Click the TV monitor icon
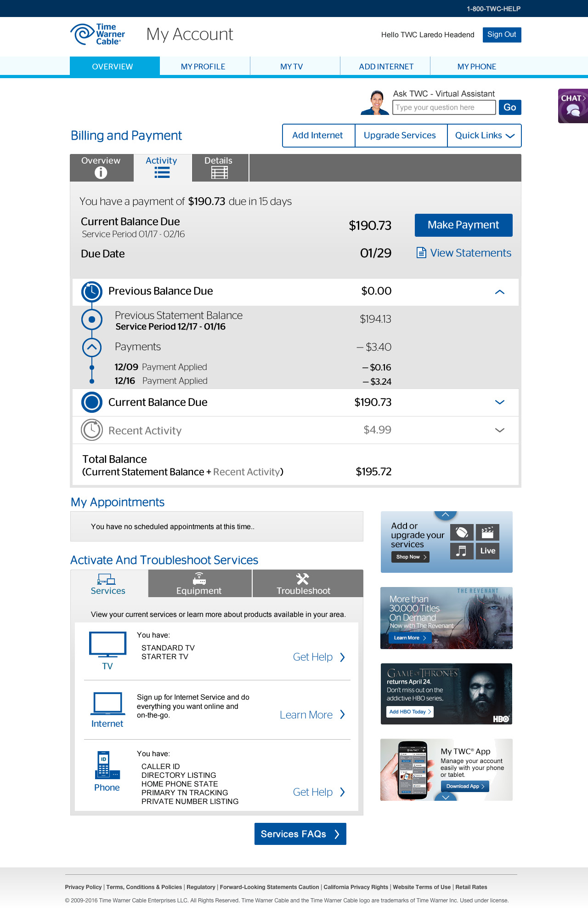Image resolution: width=588 pixels, height=918 pixels. tap(107, 644)
